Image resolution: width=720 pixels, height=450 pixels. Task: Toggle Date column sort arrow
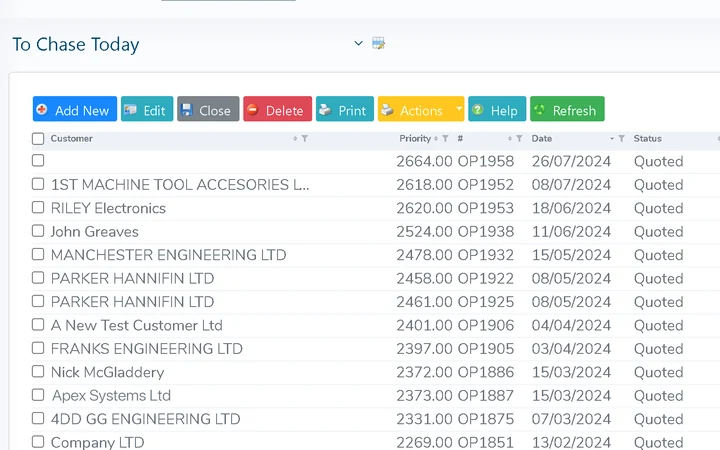612,138
